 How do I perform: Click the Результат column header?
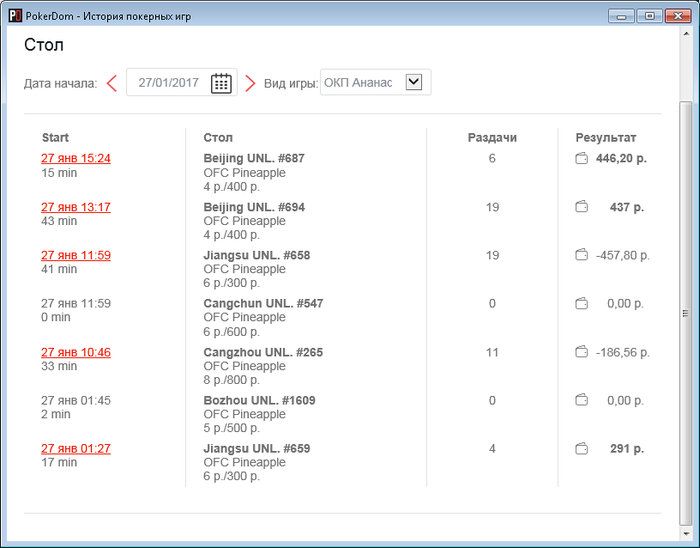[x=606, y=137]
